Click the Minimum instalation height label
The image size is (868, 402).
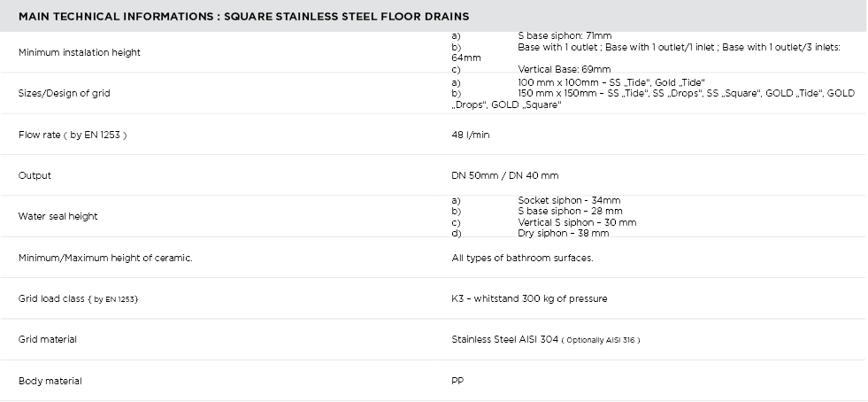pos(80,52)
